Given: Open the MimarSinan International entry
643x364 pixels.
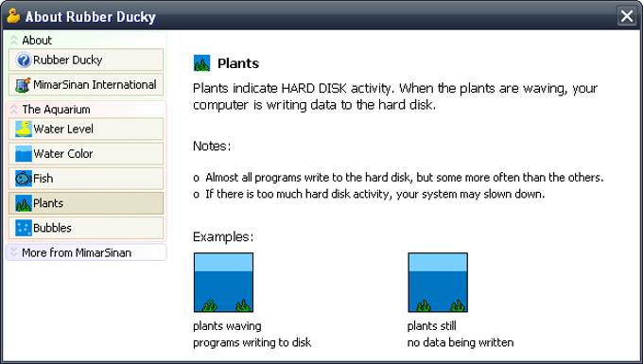Looking at the screenshot, I should (86, 85).
